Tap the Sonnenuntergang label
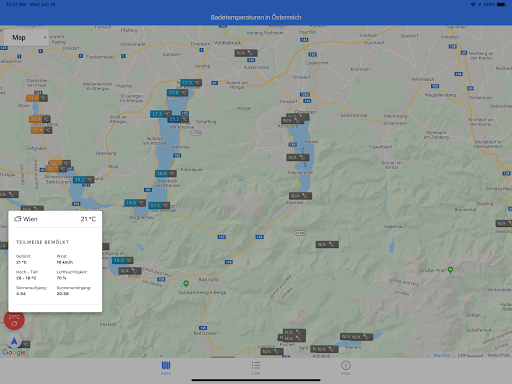This screenshot has width=512, height=384. (73, 288)
